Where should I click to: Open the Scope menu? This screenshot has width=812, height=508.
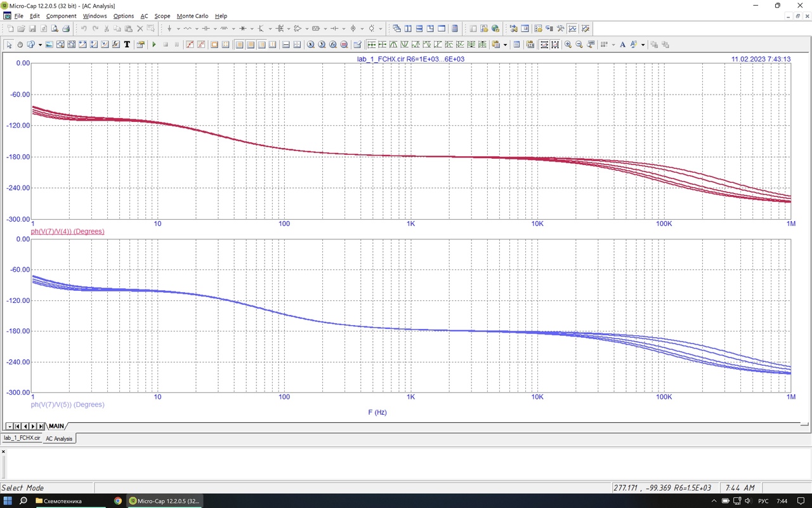162,16
